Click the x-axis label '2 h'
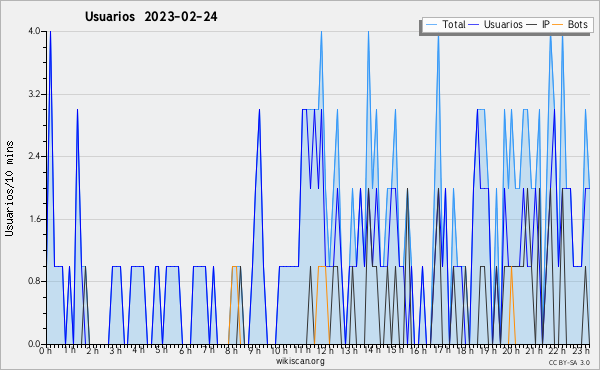600x370 pixels. click(92, 351)
